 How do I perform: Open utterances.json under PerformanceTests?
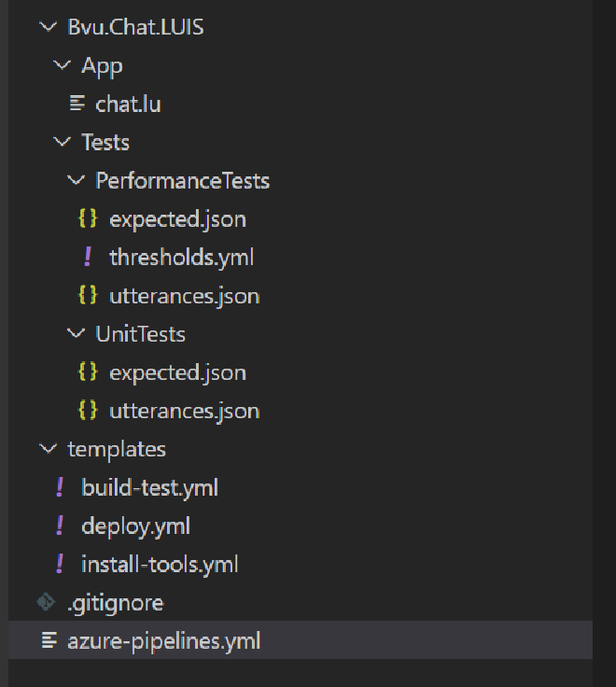(184, 296)
